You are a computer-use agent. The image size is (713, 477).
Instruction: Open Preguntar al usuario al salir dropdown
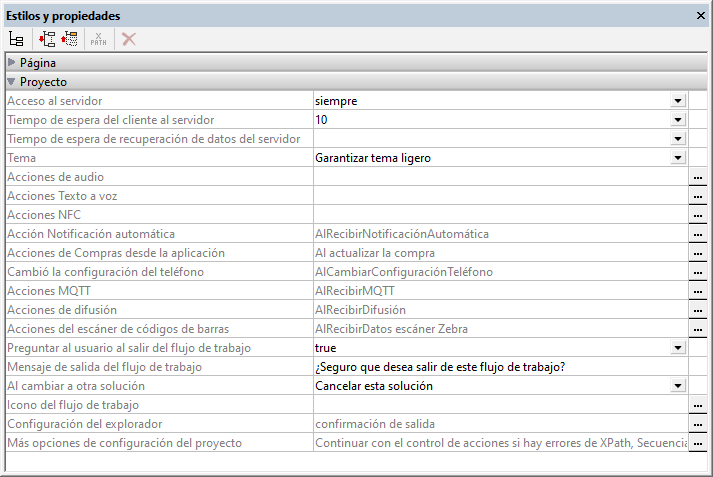pos(677,348)
